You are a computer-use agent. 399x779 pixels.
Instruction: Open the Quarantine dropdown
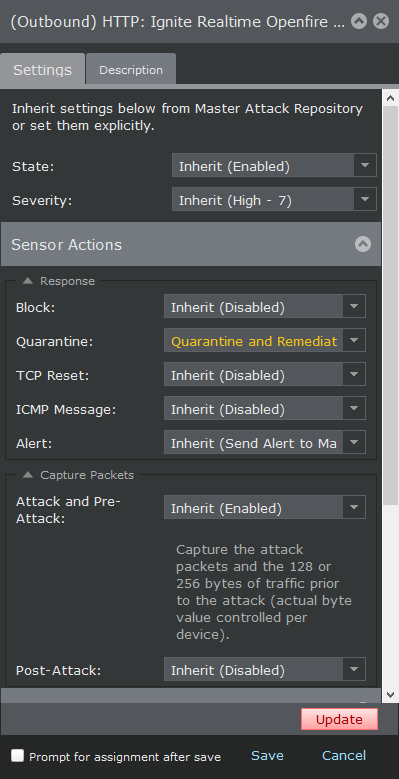(265, 341)
